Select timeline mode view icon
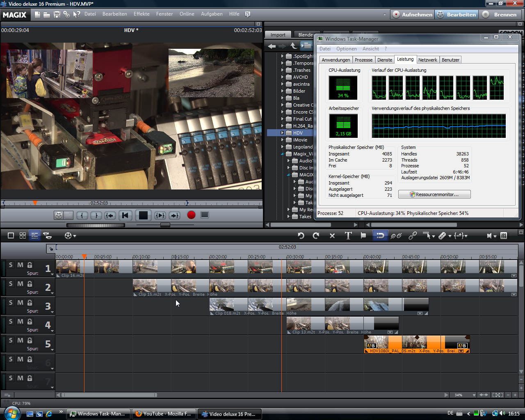The width and height of the screenshot is (525, 420). pyautogui.click(x=35, y=235)
